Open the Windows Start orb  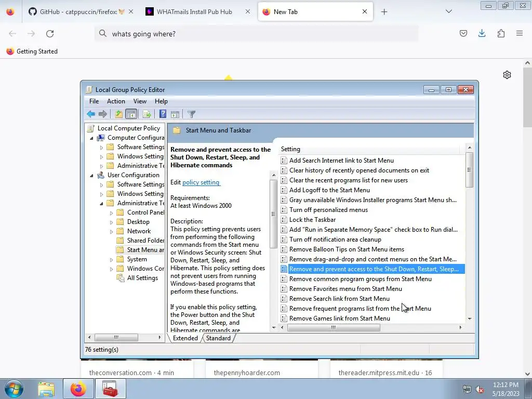pos(14,389)
